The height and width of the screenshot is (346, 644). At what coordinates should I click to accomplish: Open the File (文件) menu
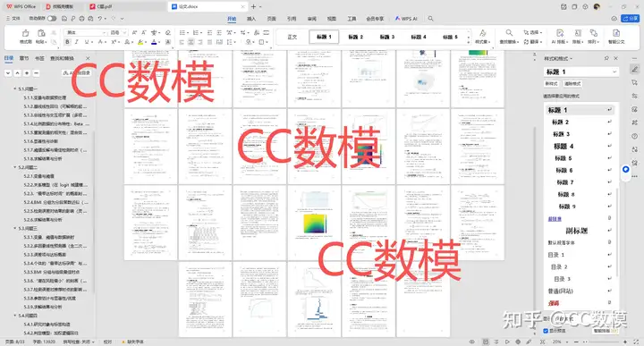13,19
